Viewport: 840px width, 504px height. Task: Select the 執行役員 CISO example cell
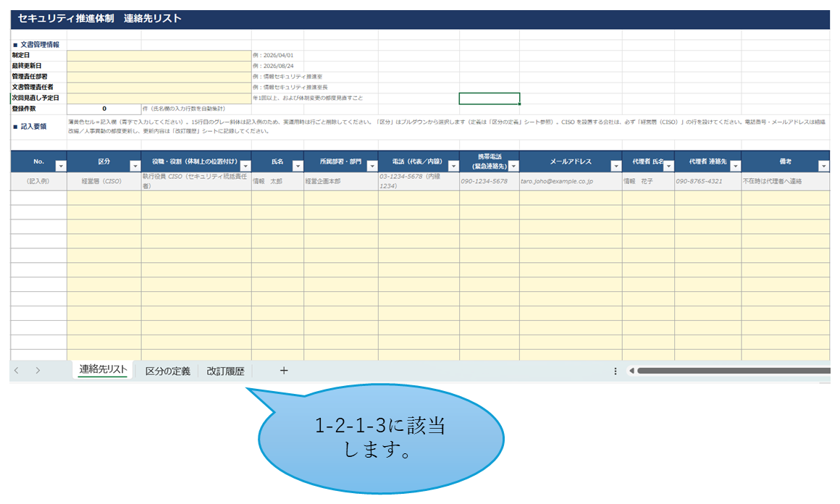pos(196,181)
